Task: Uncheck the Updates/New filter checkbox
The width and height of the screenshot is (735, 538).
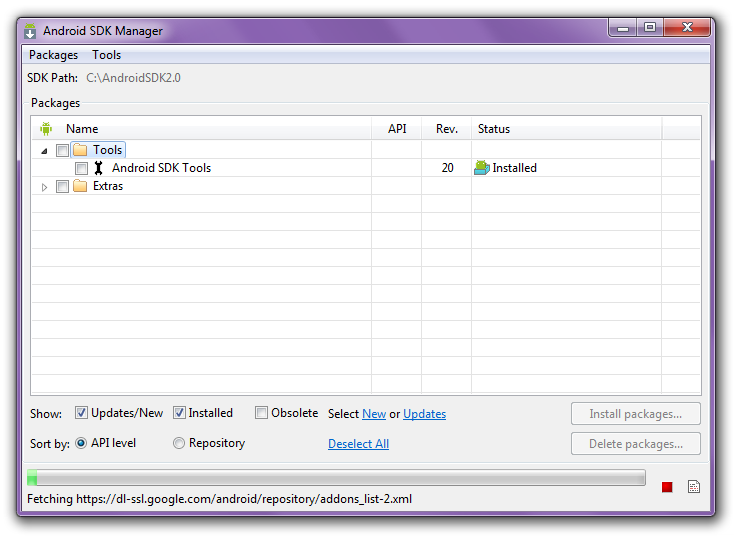Action: (81, 412)
